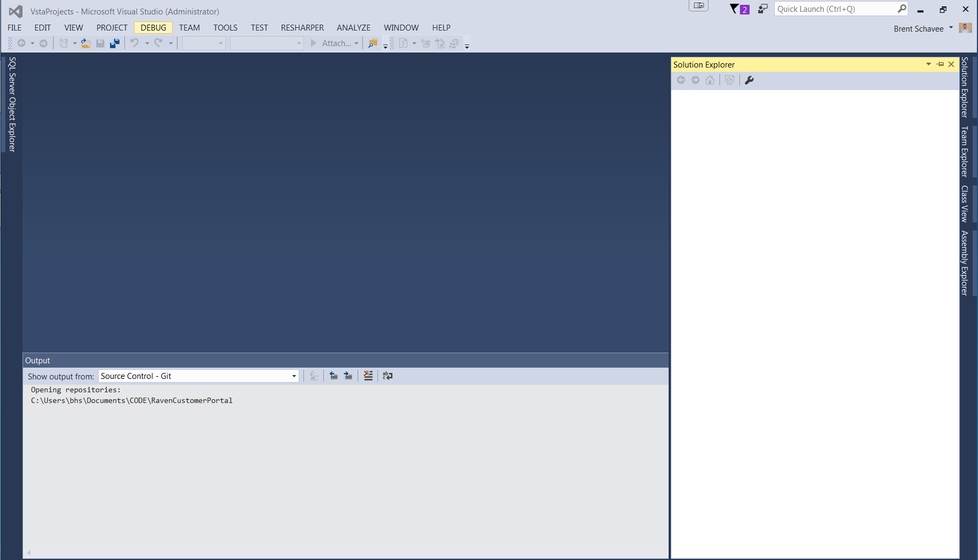Click Solution Explorer Show All Files icon
Screen dimensions: 978x560
(730, 80)
